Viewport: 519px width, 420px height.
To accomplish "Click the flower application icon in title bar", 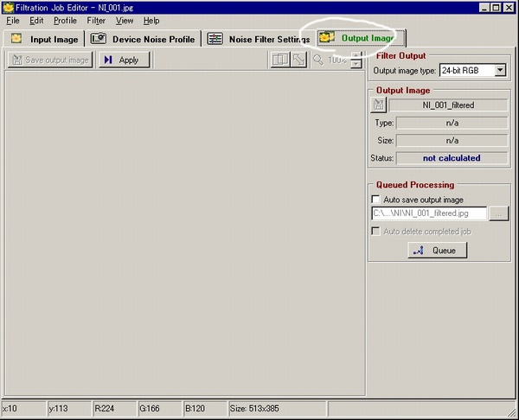I will point(8,7).
